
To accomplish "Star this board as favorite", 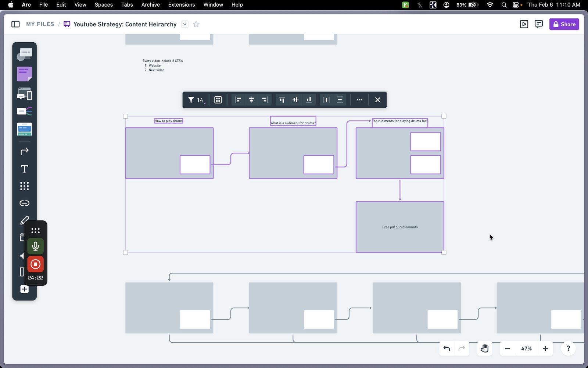I will [x=196, y=24].
